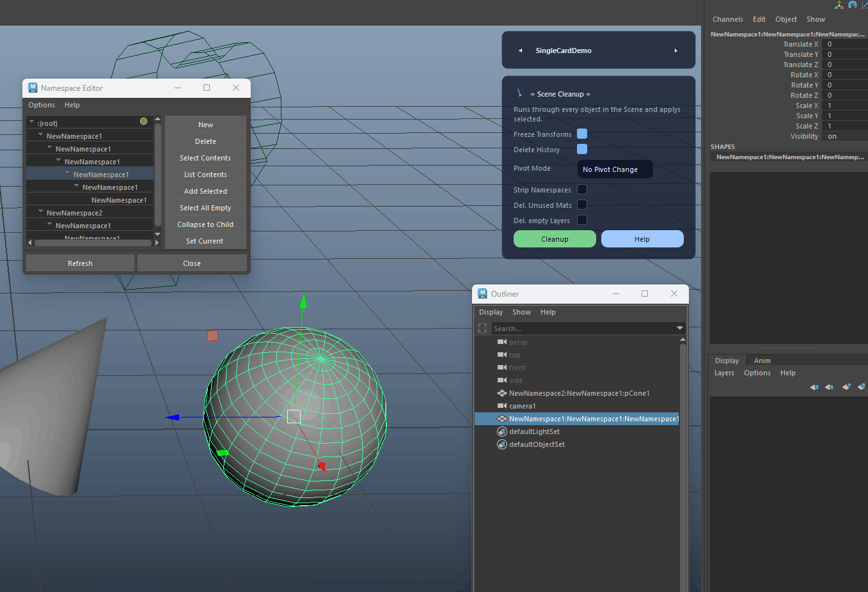Viewport: 868px width, 592px height.
Task: Click the previous card arrow beside SingleCardDemo
Action: (521, 51)
